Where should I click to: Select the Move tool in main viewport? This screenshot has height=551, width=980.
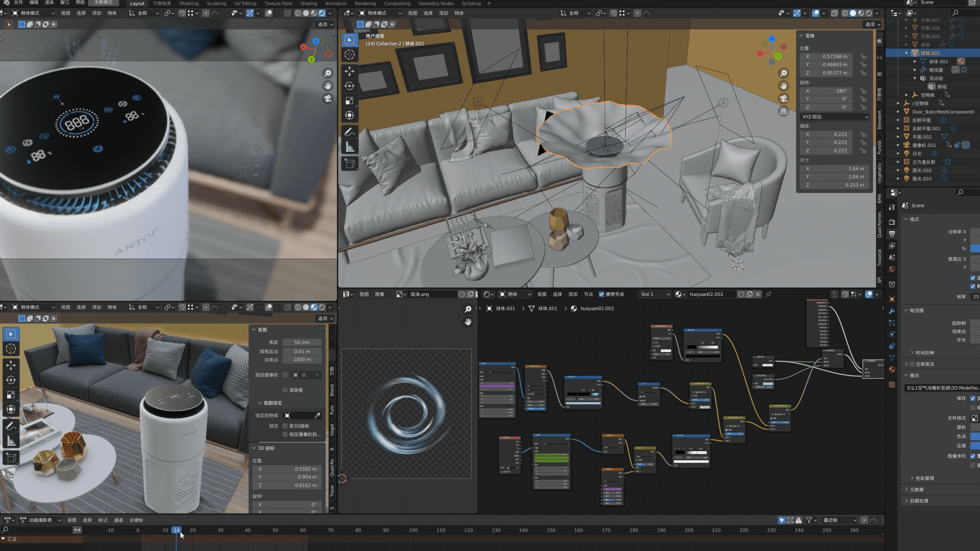(350, 71)
